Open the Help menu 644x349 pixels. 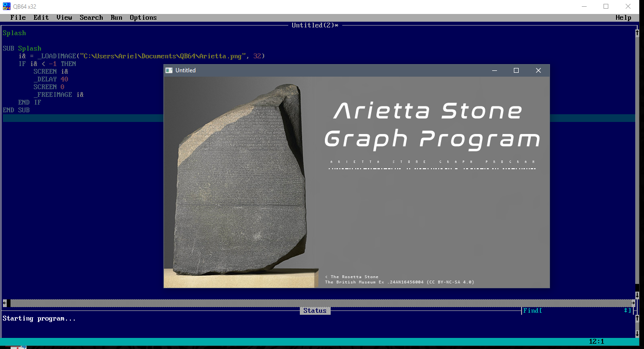pos(623,17)
